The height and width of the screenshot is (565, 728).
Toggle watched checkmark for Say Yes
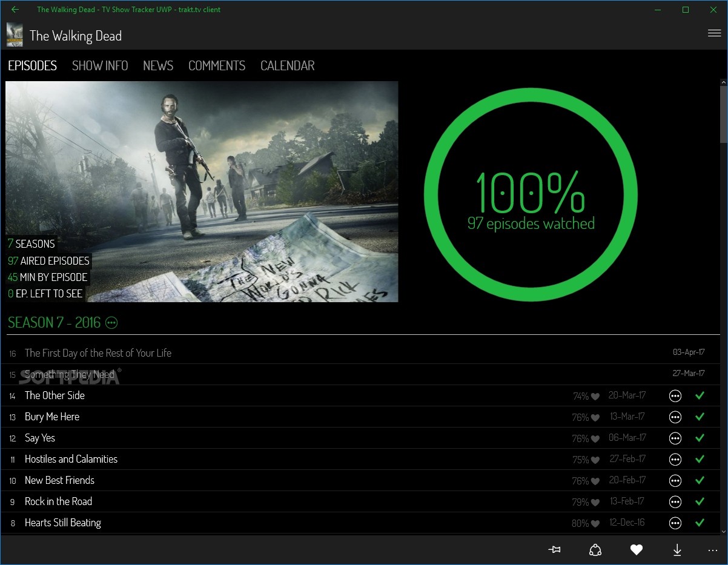[x=700, y=438]
